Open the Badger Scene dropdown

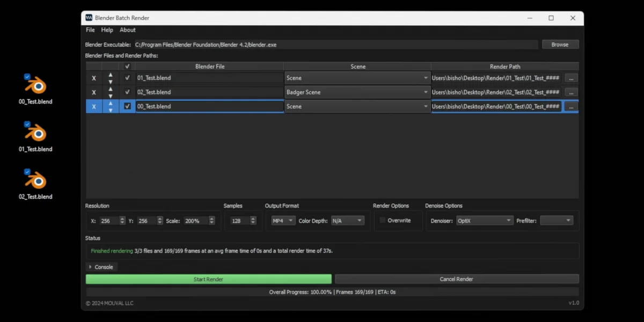click(357, 92)
